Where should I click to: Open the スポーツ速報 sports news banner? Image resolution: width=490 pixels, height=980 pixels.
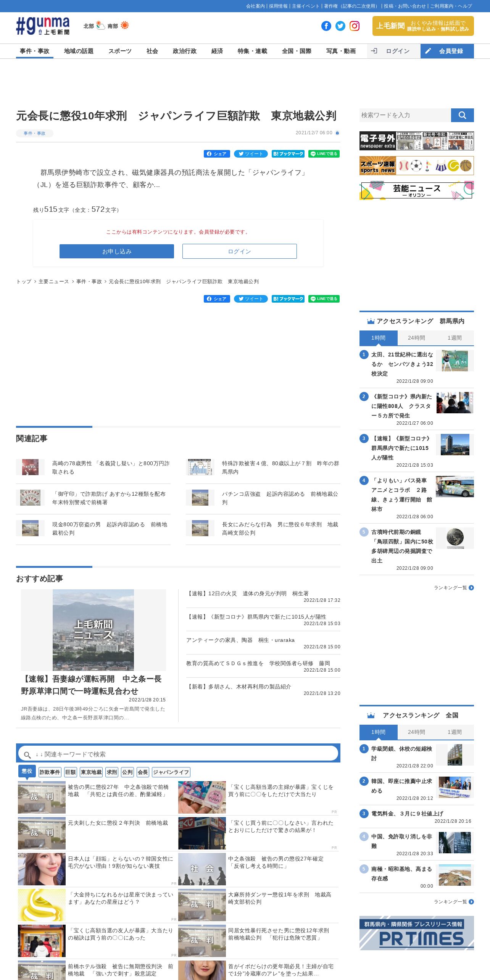[x=417, y=166]
